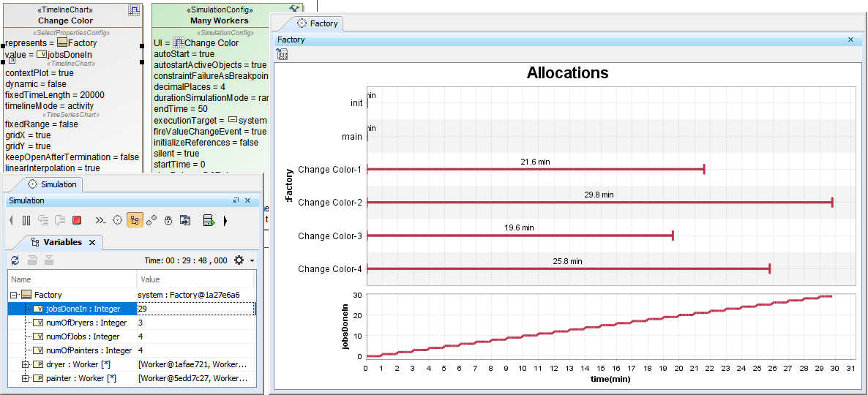
Task: Toggle the breakpoints circles button
Action: tap(151, 220)
